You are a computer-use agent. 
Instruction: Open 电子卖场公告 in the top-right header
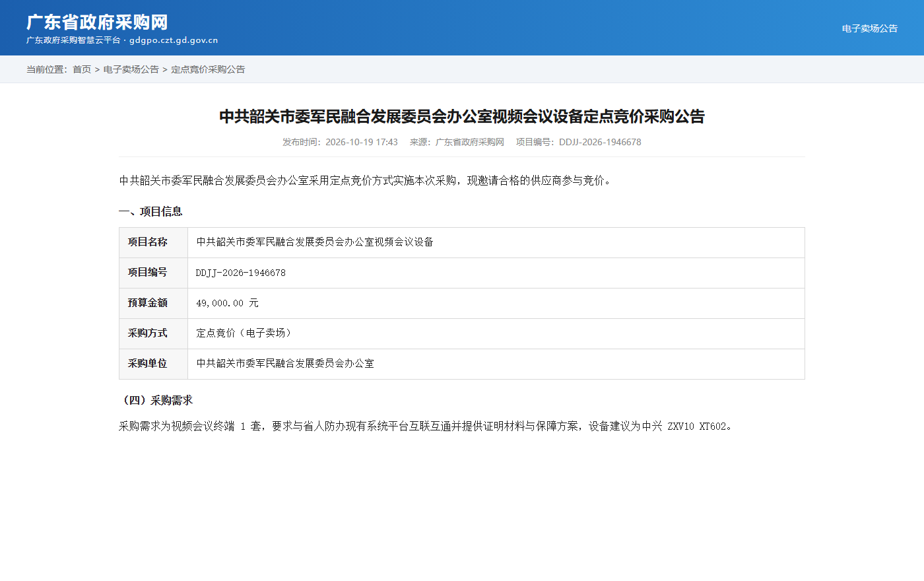[869, 28]
